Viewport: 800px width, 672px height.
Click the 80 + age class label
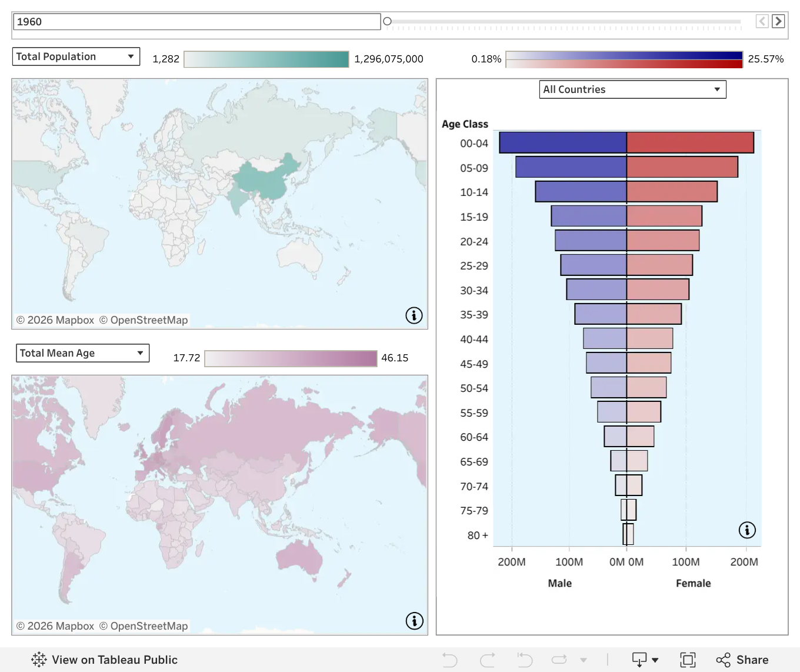tap(478, 535)
